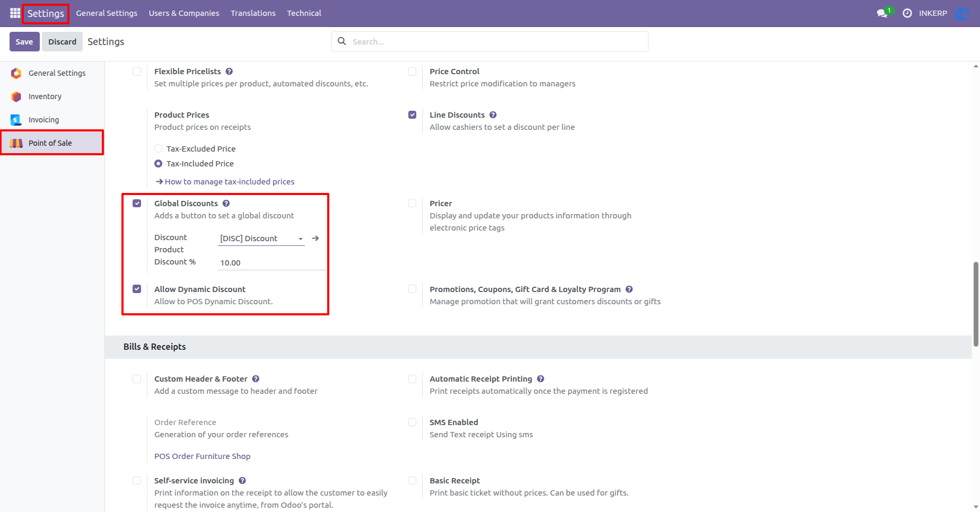Click the Global Discounts help icon

click(x=226, y=204)
